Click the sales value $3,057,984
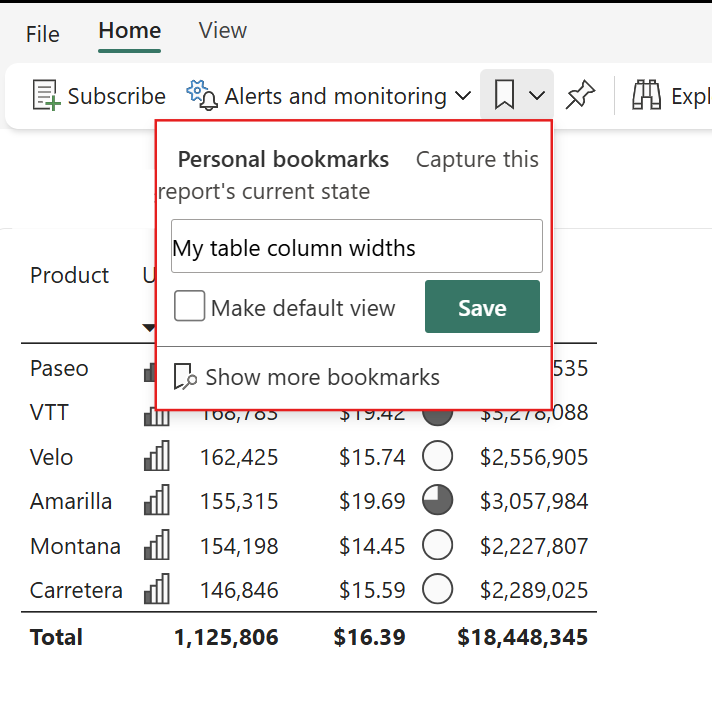The height and width of the screenshot is (707, 712). [x=534, y=502]
